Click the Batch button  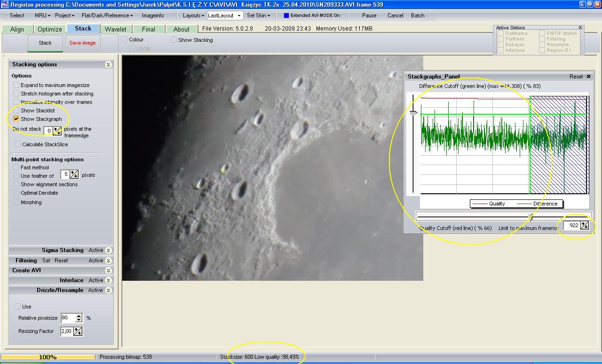pyautogui.click(x=418, y=16)
